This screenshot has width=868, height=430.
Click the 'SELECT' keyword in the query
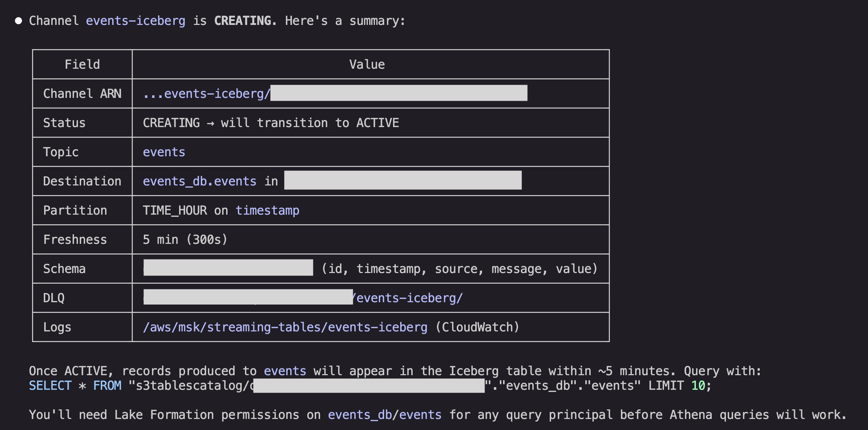click(x=50, y=386)
